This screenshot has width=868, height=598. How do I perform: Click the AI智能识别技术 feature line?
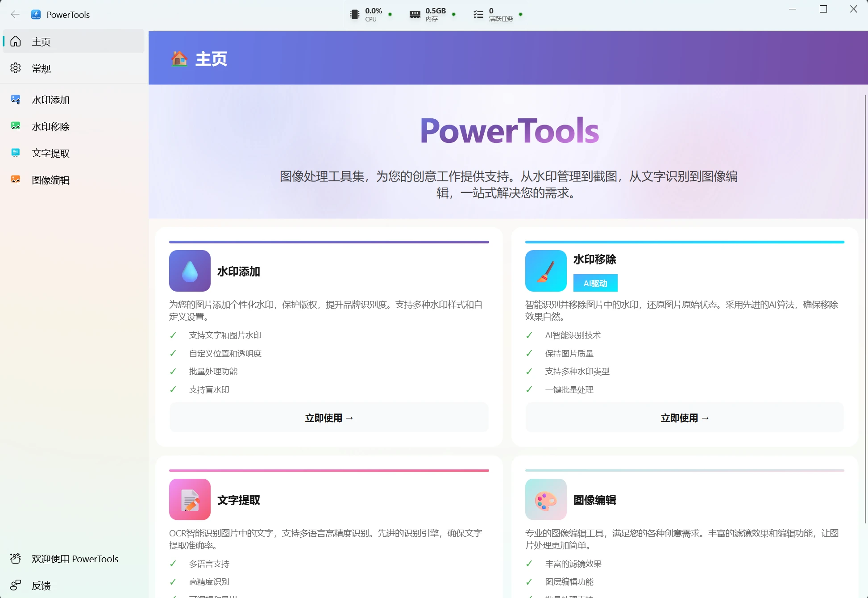pos(573,335)
